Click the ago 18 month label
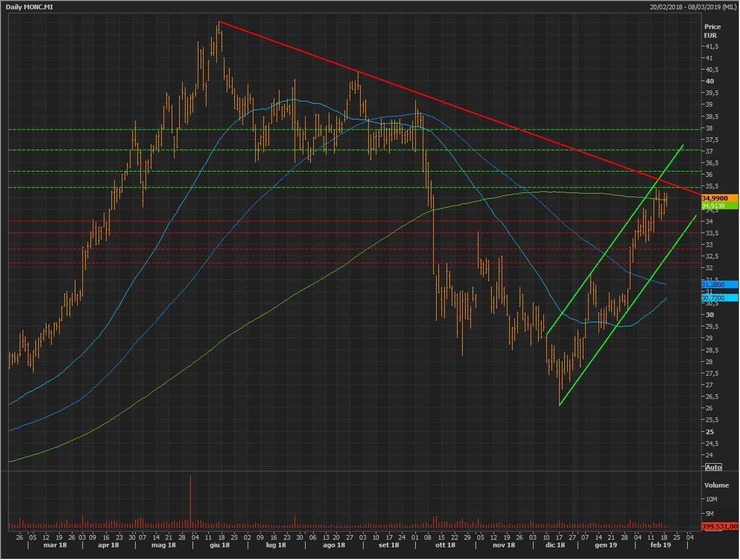Image resolution: width=740 pixels, height=560 pixels. 333,545
